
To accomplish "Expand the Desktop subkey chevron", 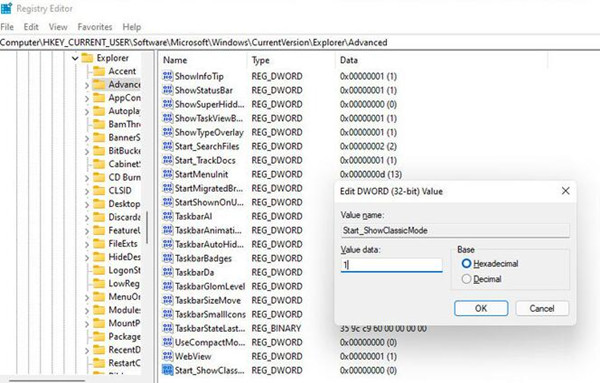I will click(x=87, y=205).
